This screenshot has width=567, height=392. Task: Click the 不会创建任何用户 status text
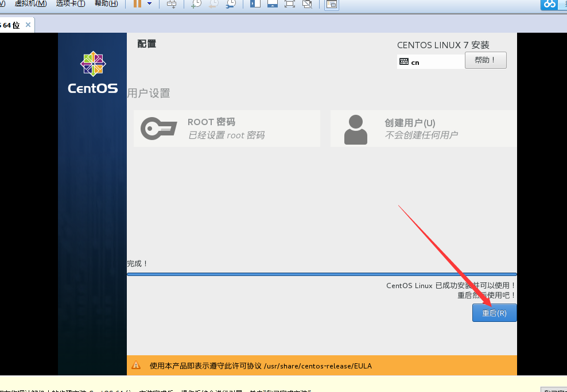click(x=421, y=135)
